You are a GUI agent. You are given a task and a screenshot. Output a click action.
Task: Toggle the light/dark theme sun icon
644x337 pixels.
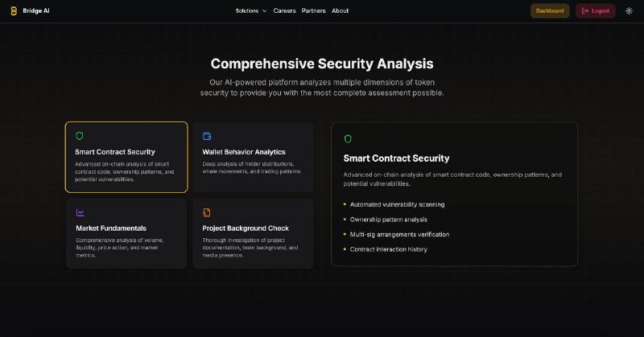point(629,11)
